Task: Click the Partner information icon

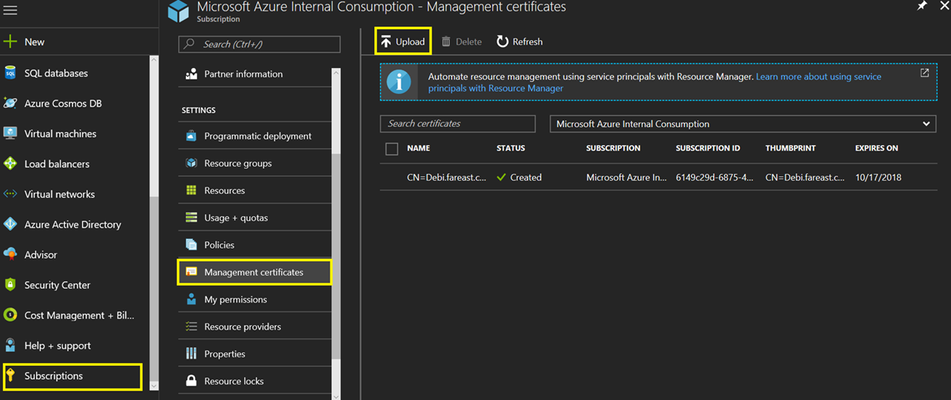Action: (x=191, y=74)
